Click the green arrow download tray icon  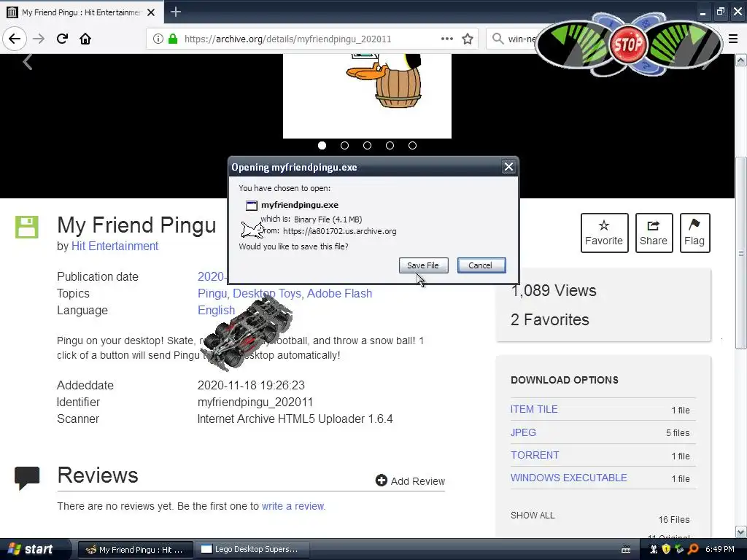point(679,550)
